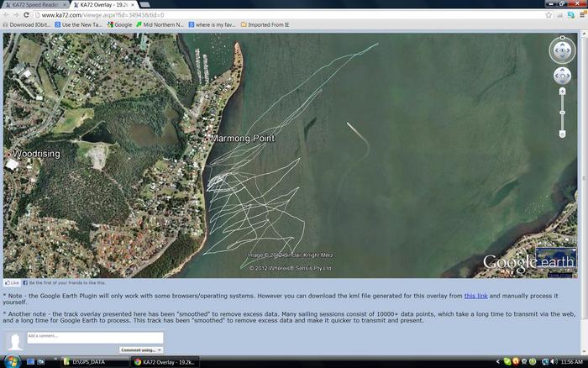
Task: Click the Facebook Like button
Action: point(12,283)
